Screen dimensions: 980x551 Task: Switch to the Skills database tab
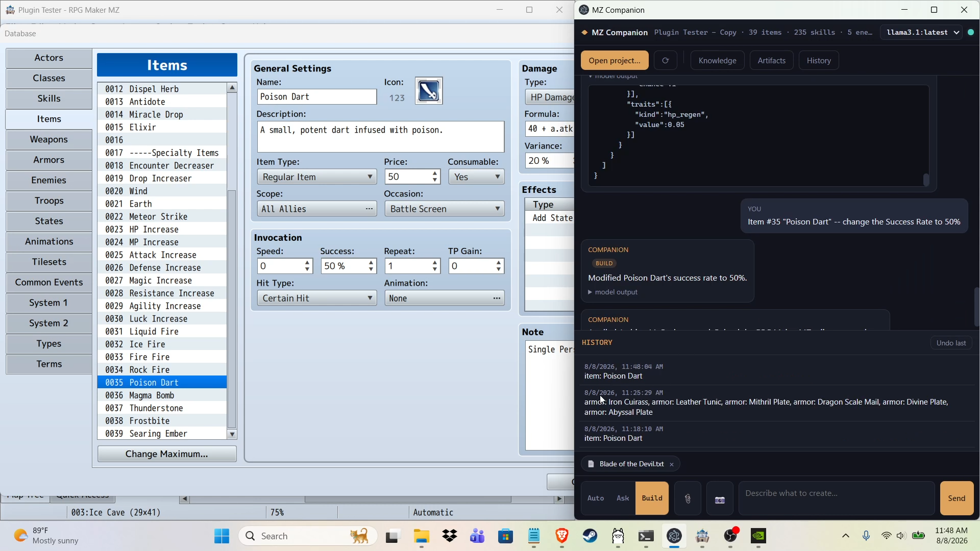coord(49,99)
